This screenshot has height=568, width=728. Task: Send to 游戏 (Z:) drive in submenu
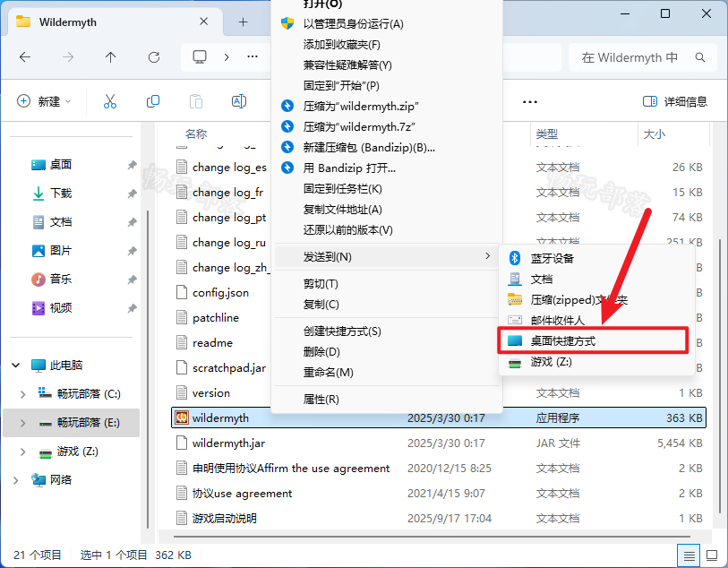pyautogui.click(x=551, y=362)
